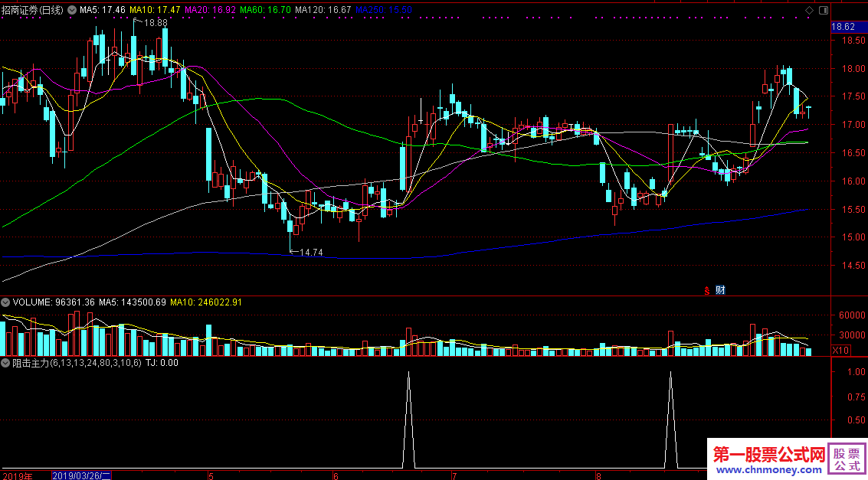The image size is (868, 480).
Task: Click the X10 volume multiplier label
Action: point(841,350)
